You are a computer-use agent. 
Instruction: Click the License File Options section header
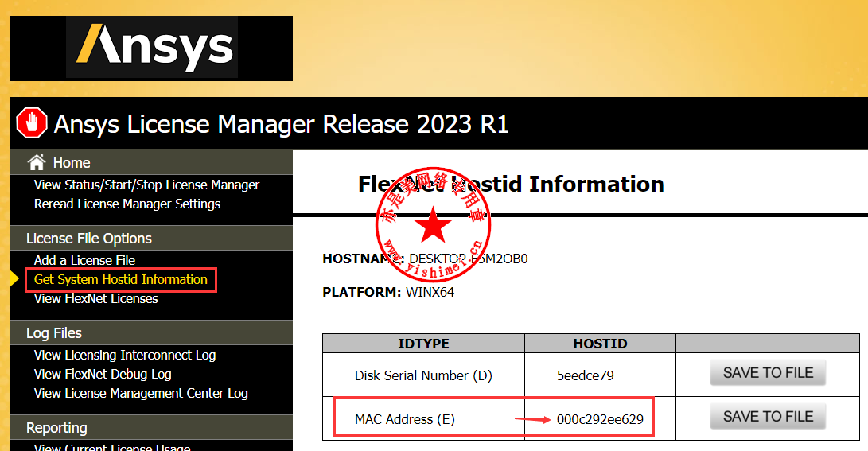point(152,239)
